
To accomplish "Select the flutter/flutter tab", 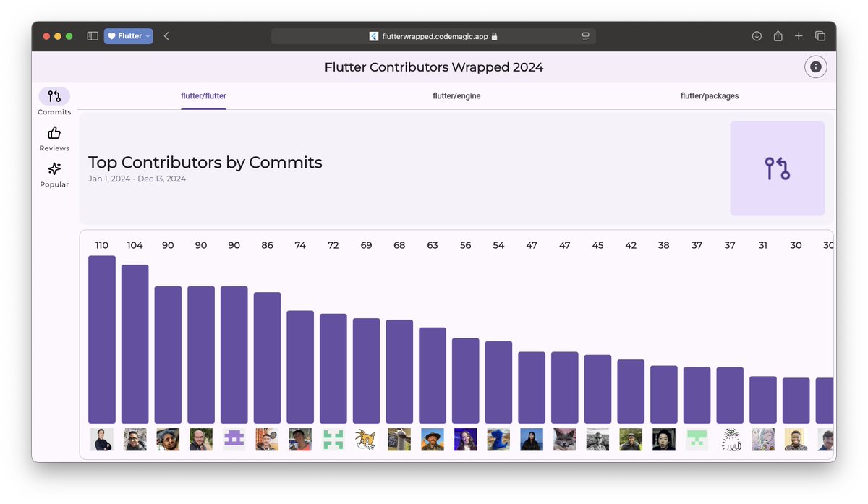I will pyautogui.click(x=203, y=95).
